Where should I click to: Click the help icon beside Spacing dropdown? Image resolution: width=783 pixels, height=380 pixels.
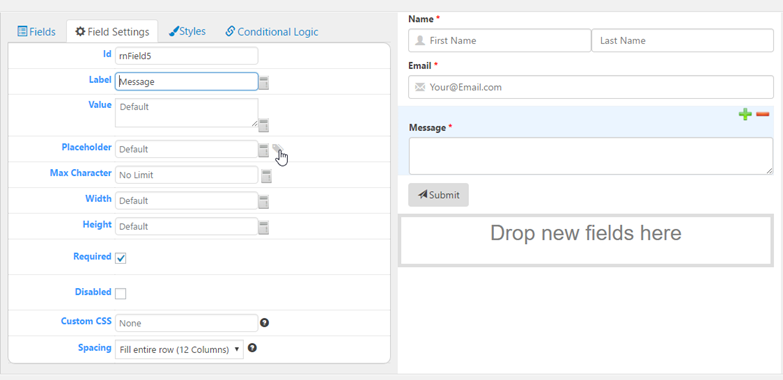(252, 348)
